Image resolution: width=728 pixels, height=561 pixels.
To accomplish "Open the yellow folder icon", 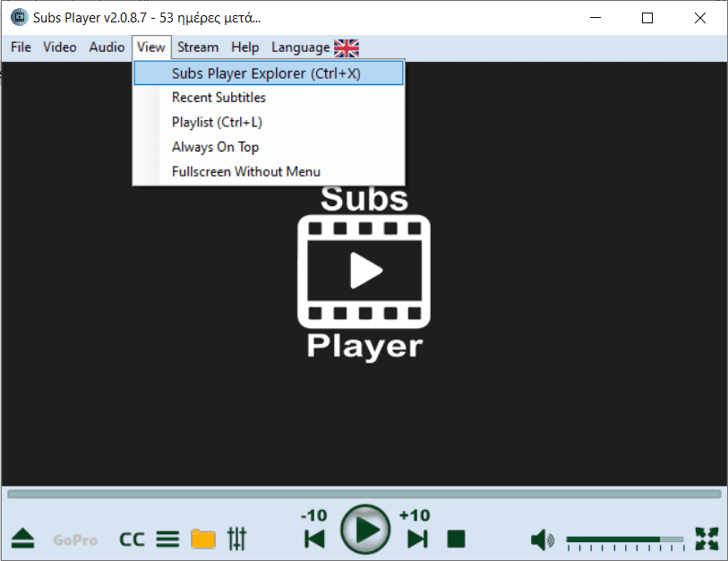I will tap(203, 539).
